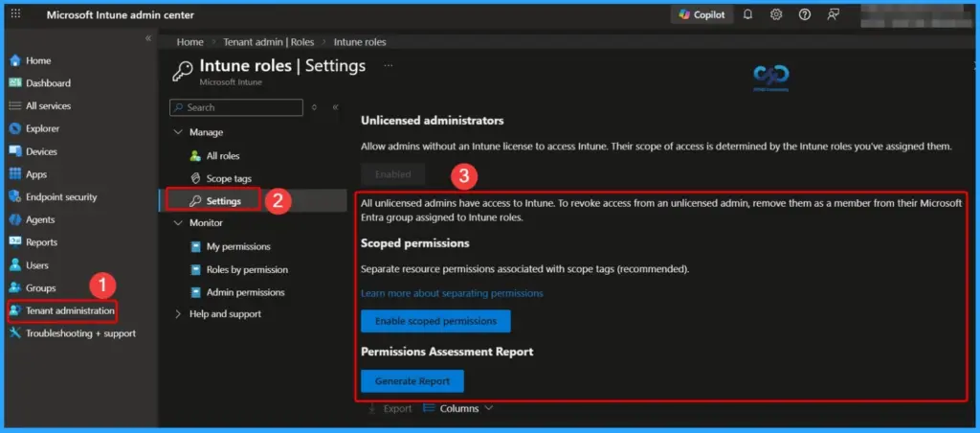
Task: Click the Permissions Assessment Report heading
Action: coord(447,352)
